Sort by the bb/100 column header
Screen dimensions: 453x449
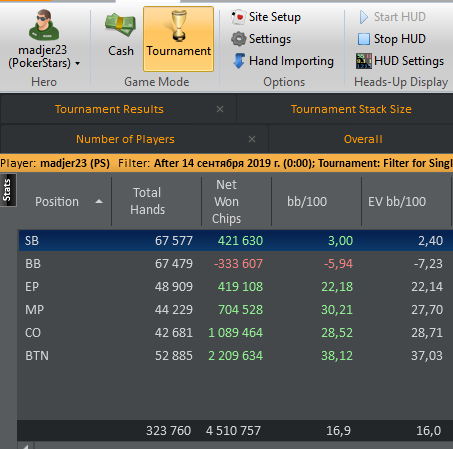pyautogui.click(x=307, y=202)
